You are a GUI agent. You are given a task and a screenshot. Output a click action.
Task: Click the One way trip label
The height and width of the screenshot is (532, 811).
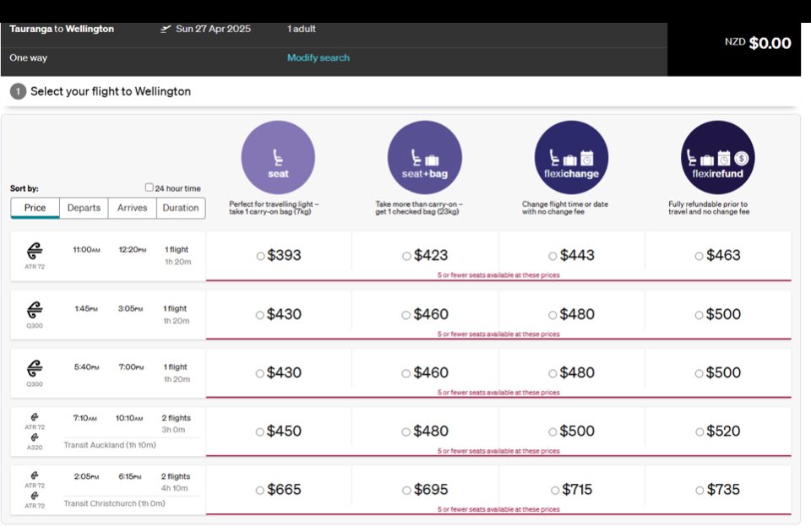[29, 58]
